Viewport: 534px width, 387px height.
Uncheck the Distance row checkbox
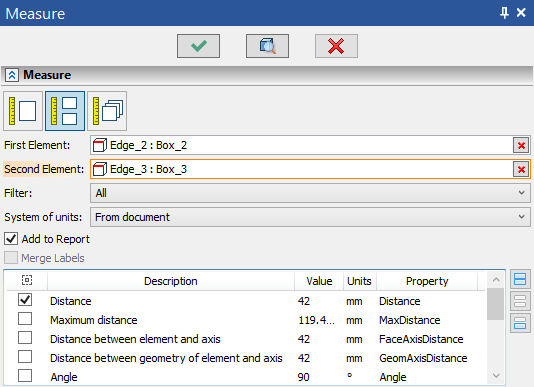tap(25, 300)
